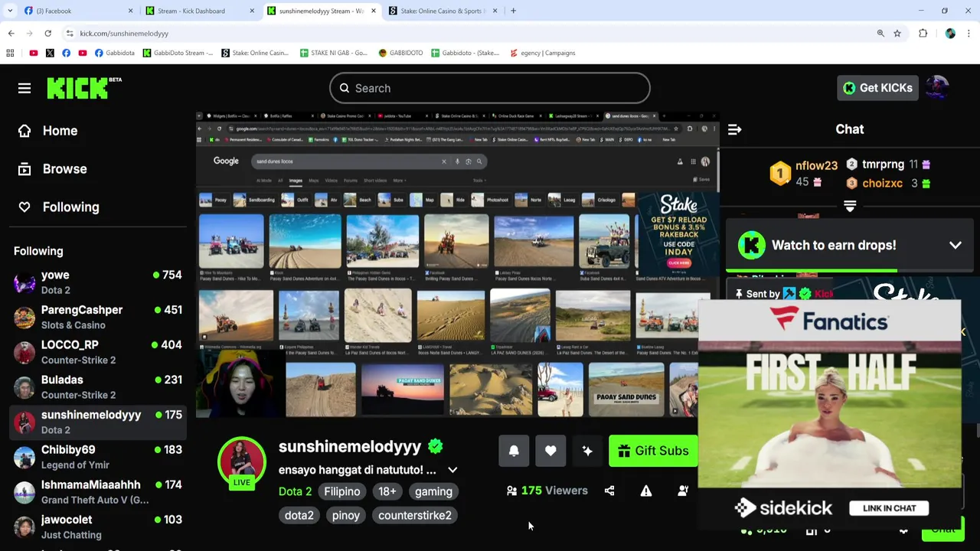Image resolution: width=980 pixels, height=551 pixels.
Task: Open the GabbiDoto Stream bookmark
Action: coord(178,53)
